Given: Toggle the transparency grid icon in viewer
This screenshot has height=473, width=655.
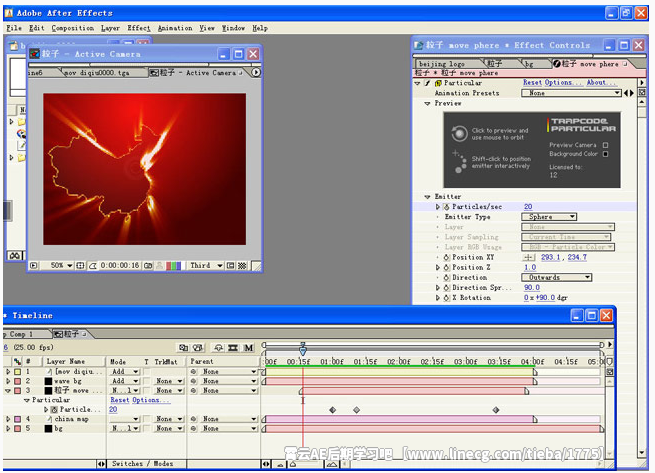Looking at the screenshot, I should [242, 265].
